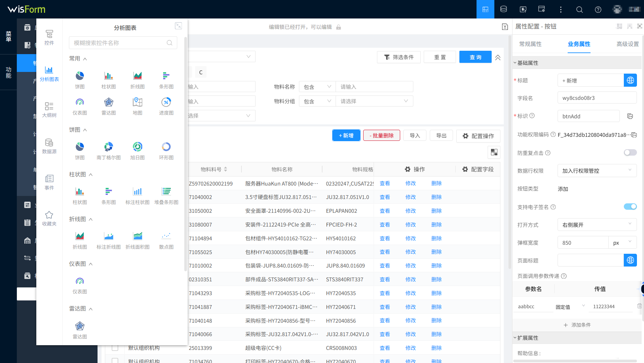This screenshot has height=363, width=644.
Task: Open the 数据行权限 dropdown
Action: pyautogui.click(x=597, y=170)
